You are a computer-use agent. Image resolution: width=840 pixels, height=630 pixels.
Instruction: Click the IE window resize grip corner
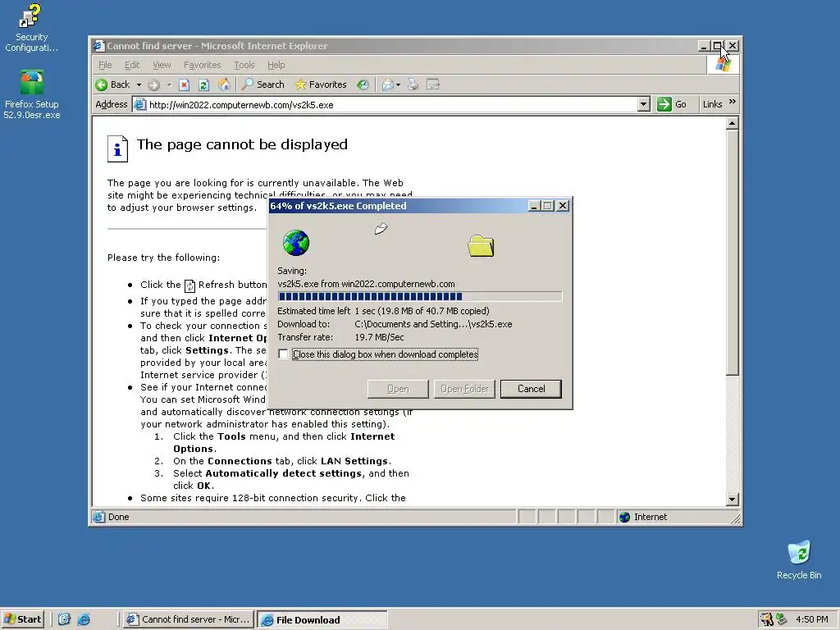[736, 518]
